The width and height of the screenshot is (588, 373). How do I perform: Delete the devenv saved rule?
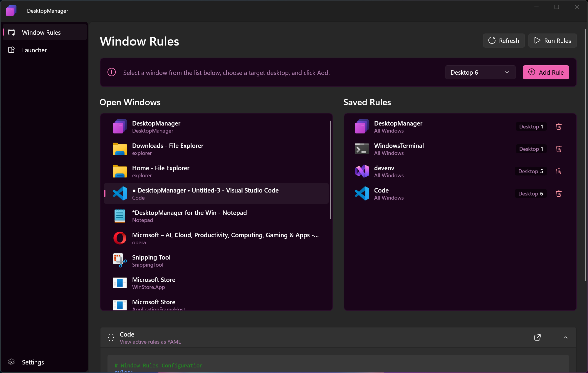pos(558,171)
